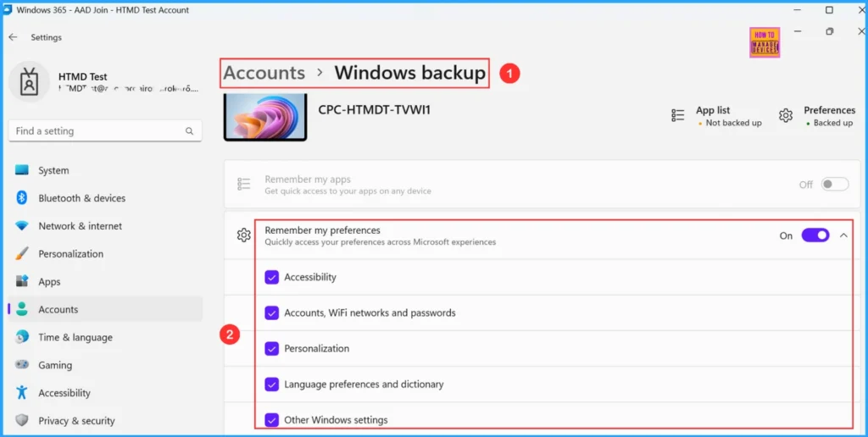Restore down the inner Settings window
Screen dimensions: 868x437
[x=829, y=31]
